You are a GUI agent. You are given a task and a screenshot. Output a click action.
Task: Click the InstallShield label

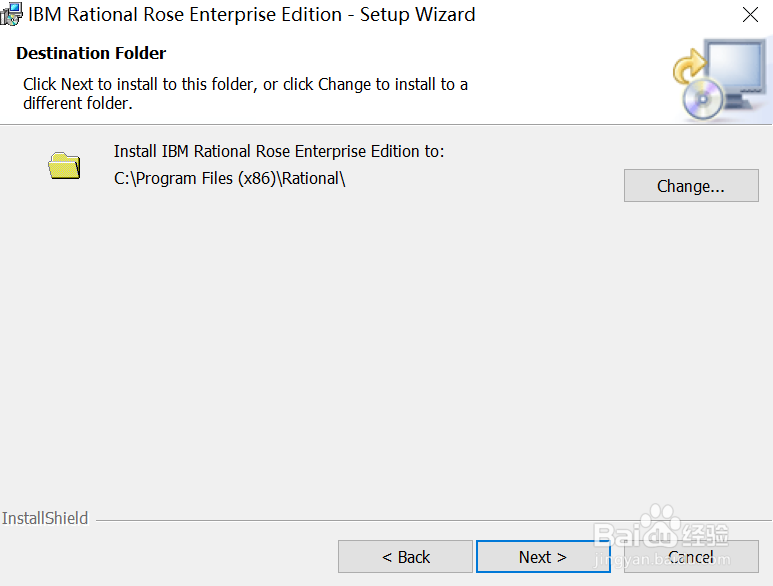pos(45,518)
